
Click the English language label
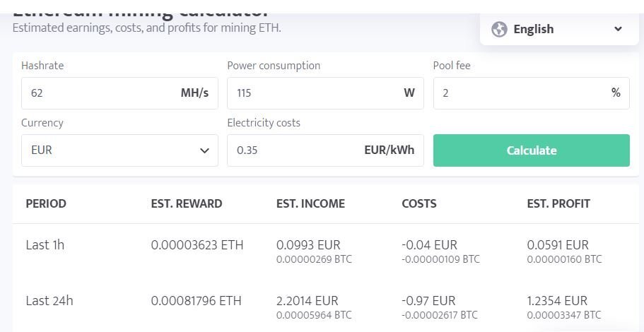(534, 29)
